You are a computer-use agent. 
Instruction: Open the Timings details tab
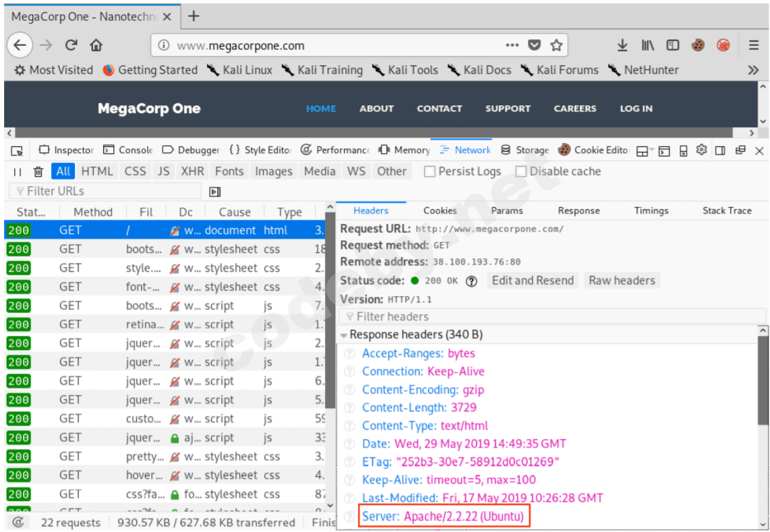pyautogui.click(x=651, y=211)
